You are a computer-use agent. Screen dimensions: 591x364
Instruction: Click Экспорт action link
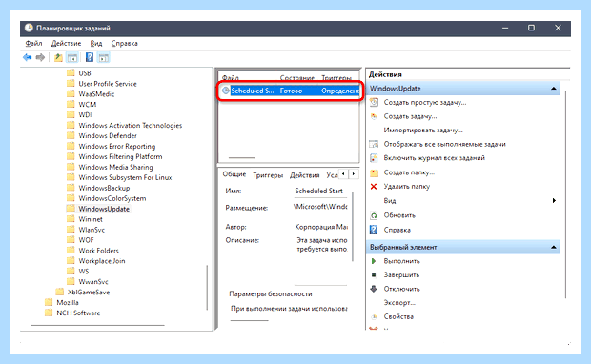pos(399,303)
